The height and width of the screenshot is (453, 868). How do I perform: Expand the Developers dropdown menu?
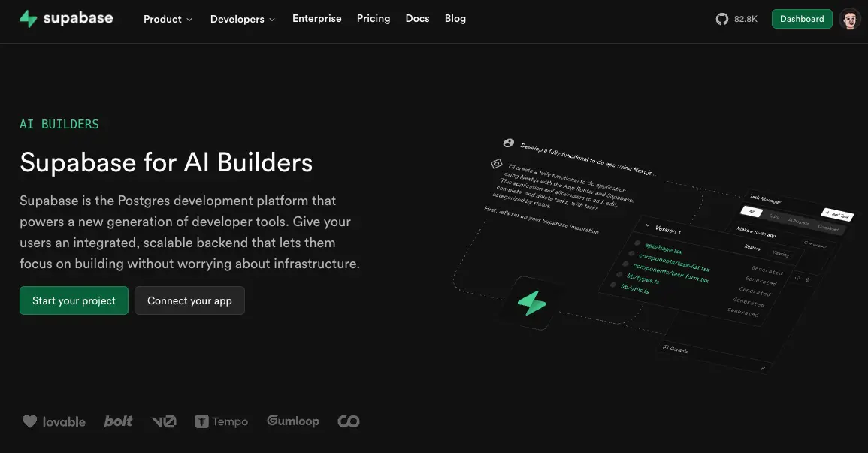point(242,19)
